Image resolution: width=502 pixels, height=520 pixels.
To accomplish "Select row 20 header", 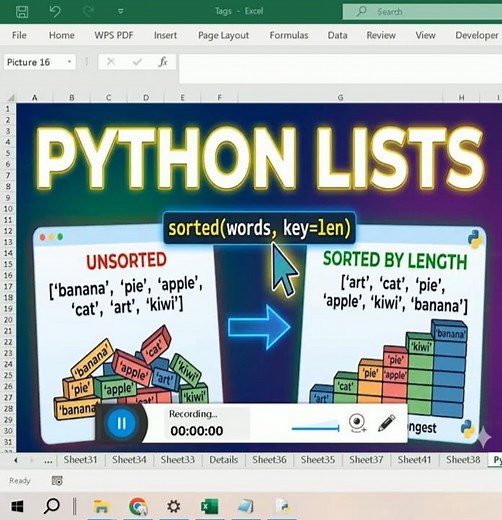I will point(8,320).
